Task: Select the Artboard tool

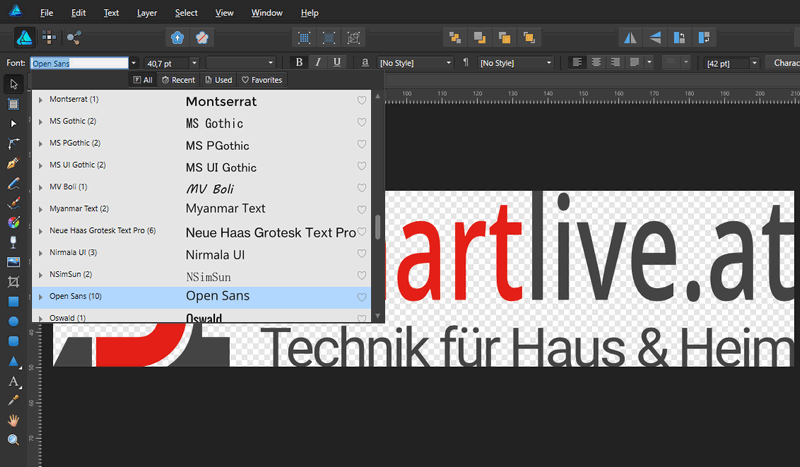Action: coord(14,104)
